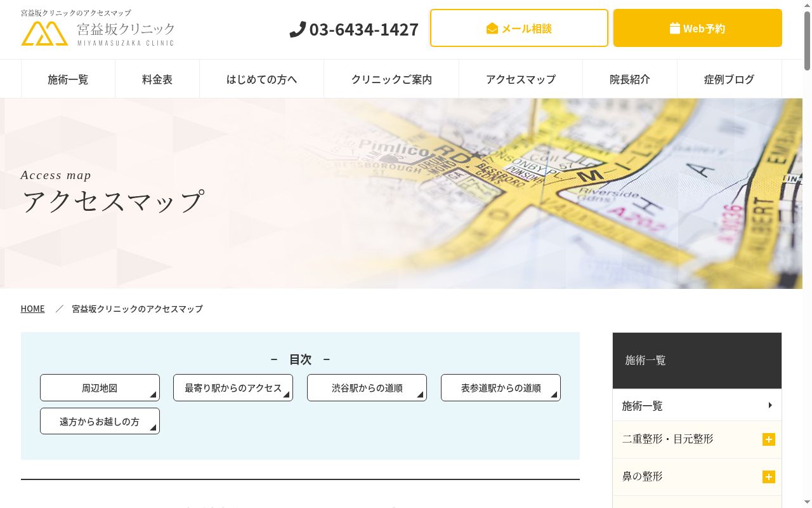Click the メール相談 button

(x=519, y=28)
